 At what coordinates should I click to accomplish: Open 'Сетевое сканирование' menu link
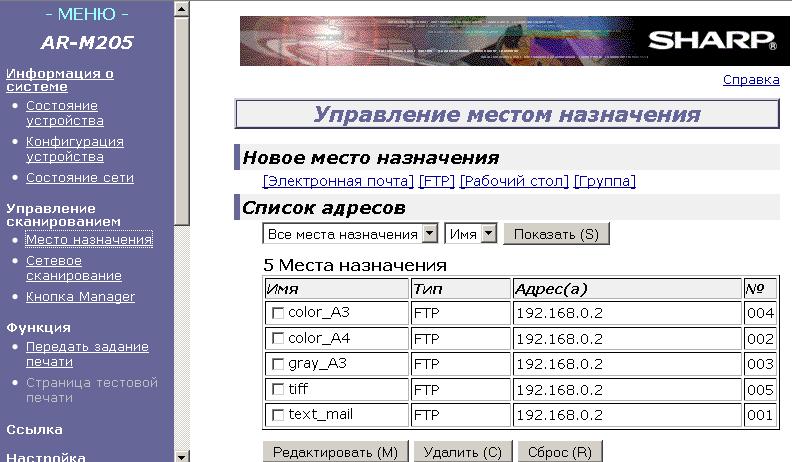point(74,268)
